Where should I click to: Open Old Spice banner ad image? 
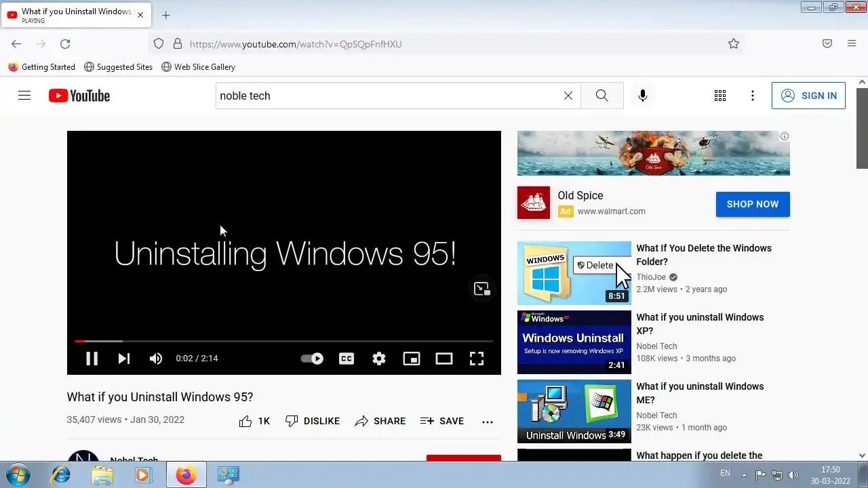pos(654,153)
